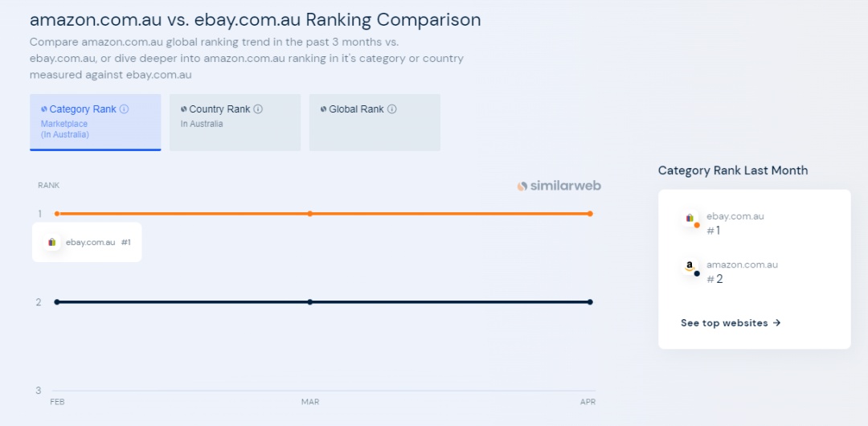
Task: Click the eBay icon in rank card
Action: point(690,219)
